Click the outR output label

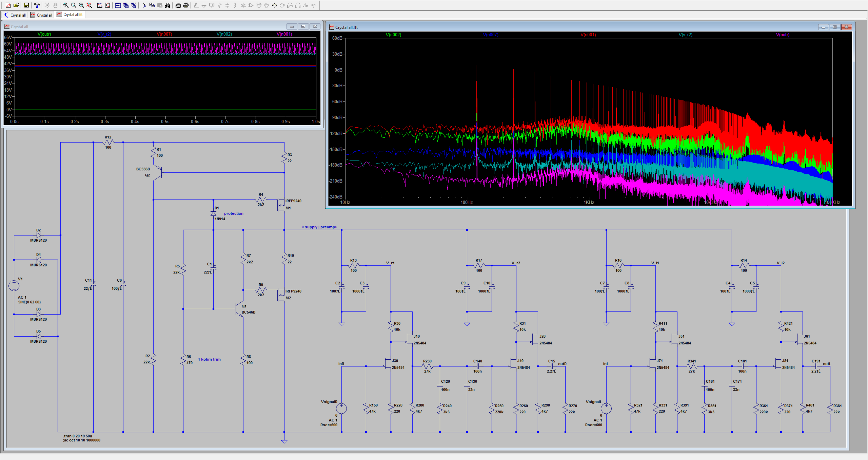click(x=562, y=364)
